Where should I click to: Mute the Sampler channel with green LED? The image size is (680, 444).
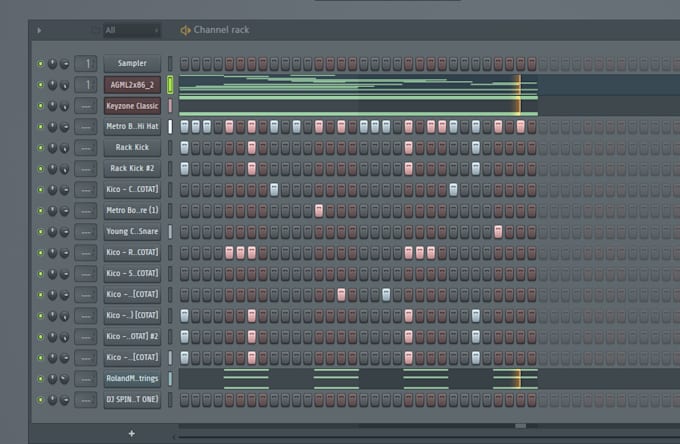tap(40, 64)
